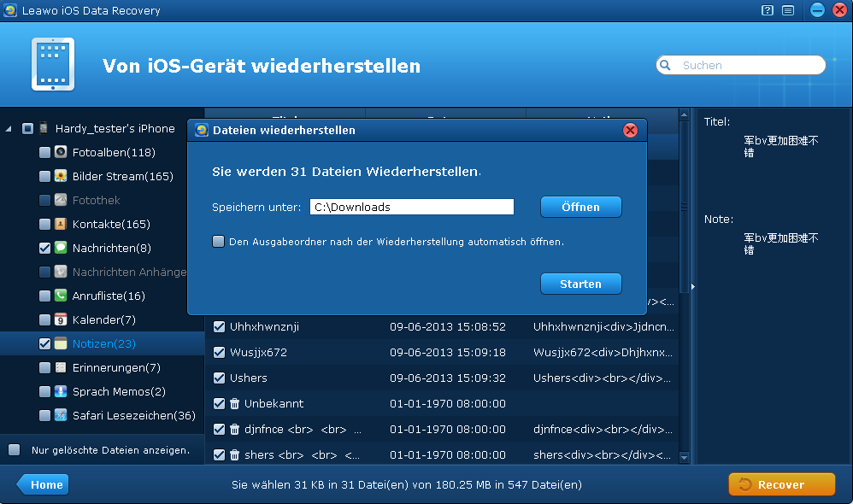Image resolution: width=853 pixels, height=504 pixels.
Task: Click the Speichern unter path field
Action: click(412, 207)
